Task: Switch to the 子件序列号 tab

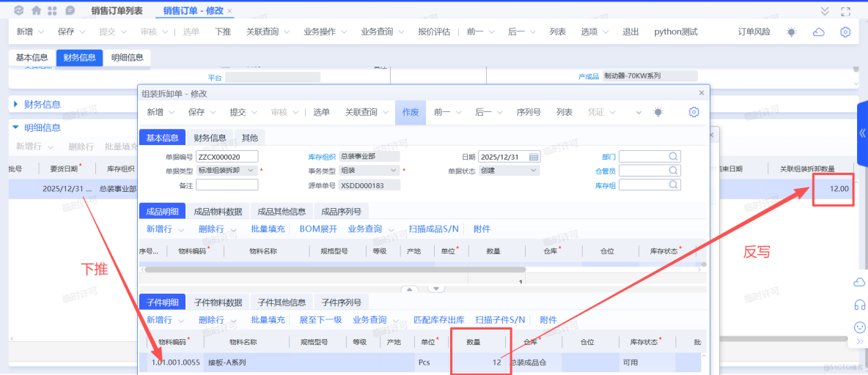Action: tap(342, 302)
